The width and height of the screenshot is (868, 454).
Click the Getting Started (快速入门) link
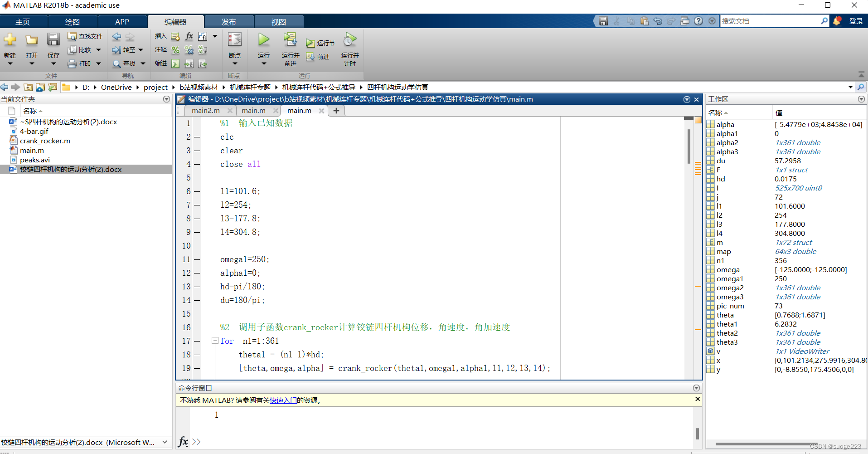283,400
